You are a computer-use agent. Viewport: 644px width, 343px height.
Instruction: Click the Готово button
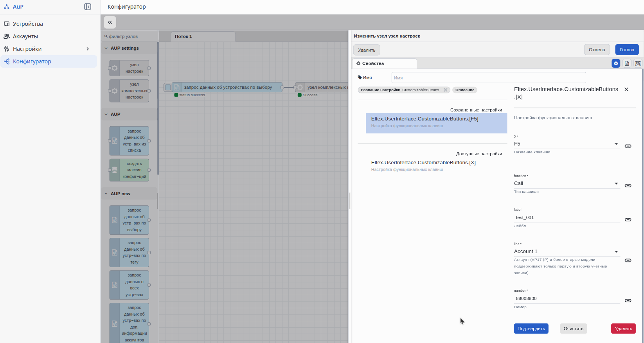point(627,50)
